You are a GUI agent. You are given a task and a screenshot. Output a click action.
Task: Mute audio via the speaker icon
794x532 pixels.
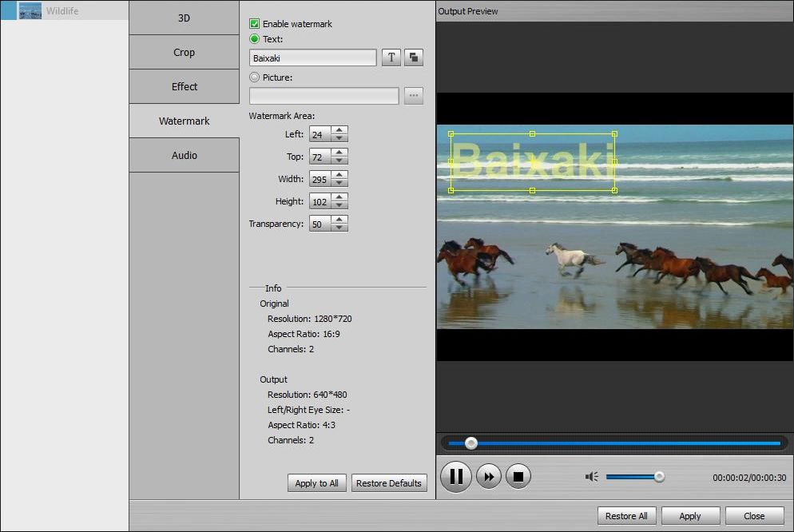coord(591,476)
